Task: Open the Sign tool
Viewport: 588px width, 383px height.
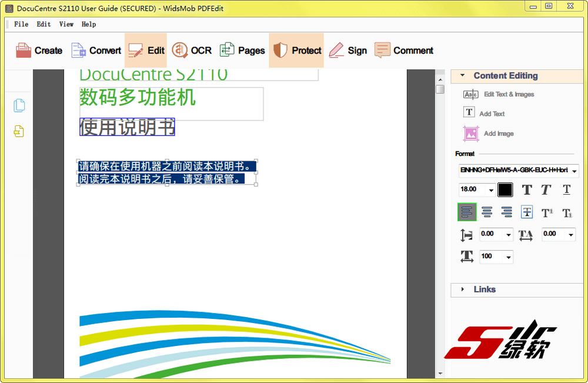Action: pyautogui.click(x=348, y=51)
